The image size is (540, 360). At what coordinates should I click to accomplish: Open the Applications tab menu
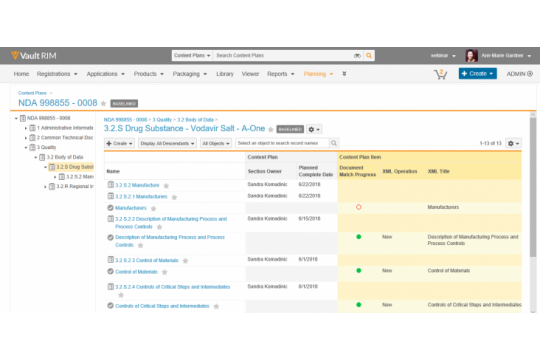point(105,74)
